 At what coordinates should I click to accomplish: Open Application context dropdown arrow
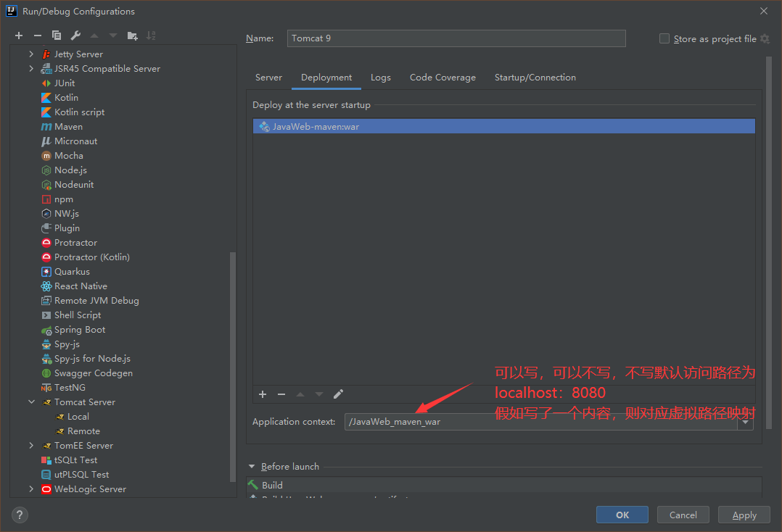coord(745,422)
